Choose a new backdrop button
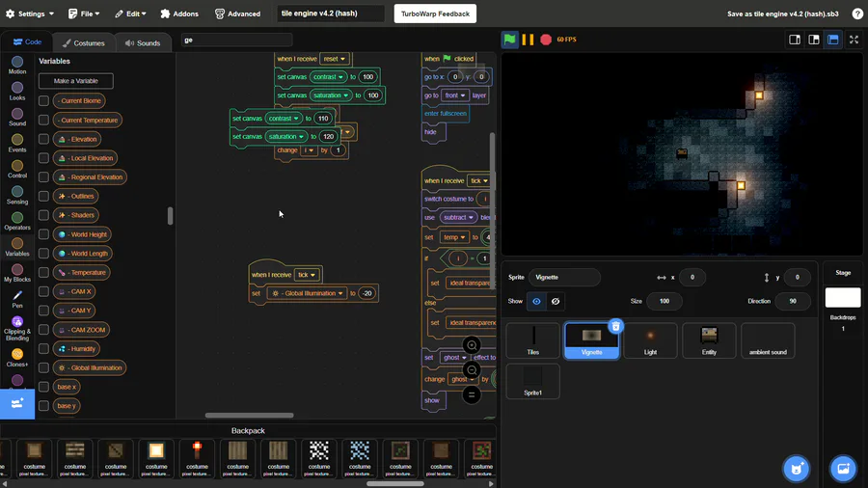Image resolution: width=868 pixels, height=488 pixels. pos(843,469)
